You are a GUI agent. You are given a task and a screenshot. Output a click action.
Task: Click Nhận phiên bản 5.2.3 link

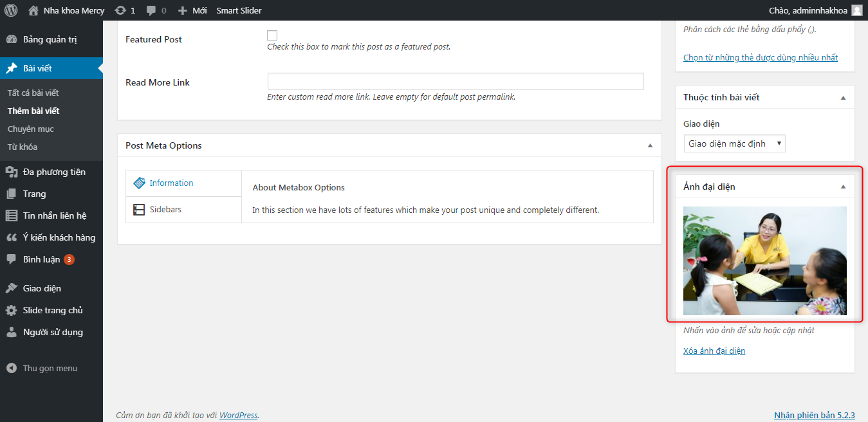click(814, 415)
